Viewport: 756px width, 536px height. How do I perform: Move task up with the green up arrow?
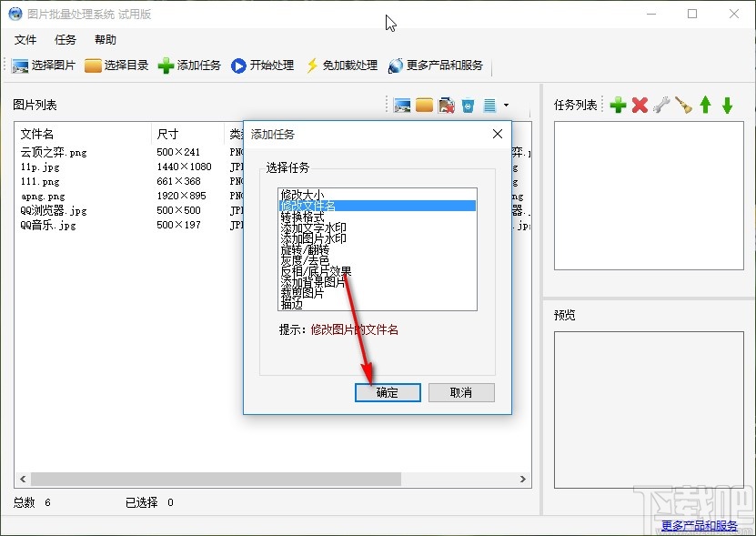click(x=705, y=105)
